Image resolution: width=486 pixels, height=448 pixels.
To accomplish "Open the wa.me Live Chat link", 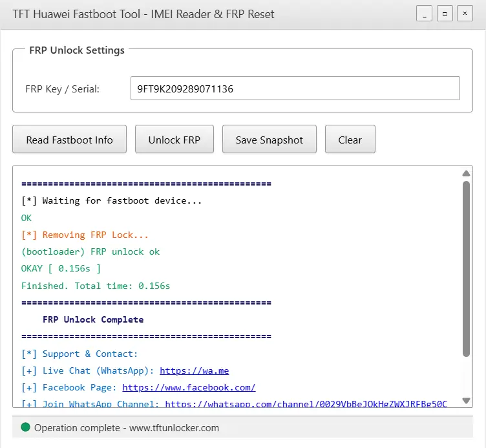I will 194,370.
